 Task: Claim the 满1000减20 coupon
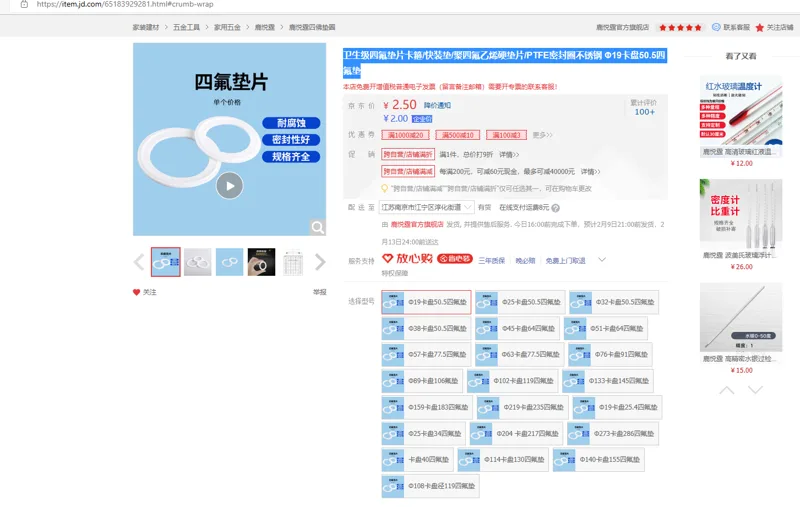(406, 135)
